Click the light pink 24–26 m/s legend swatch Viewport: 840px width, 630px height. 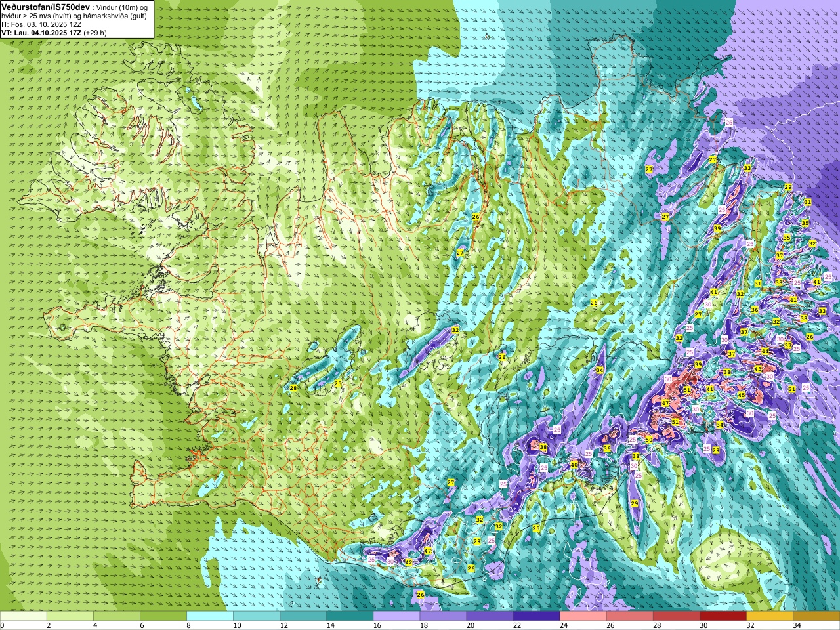pyautogui.click(x=583, y=616)
